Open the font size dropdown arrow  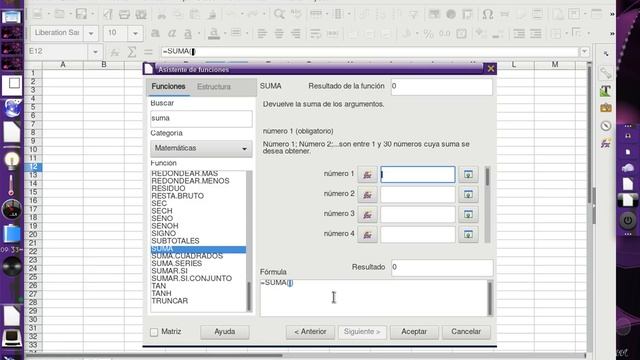(x=135, y=33)
